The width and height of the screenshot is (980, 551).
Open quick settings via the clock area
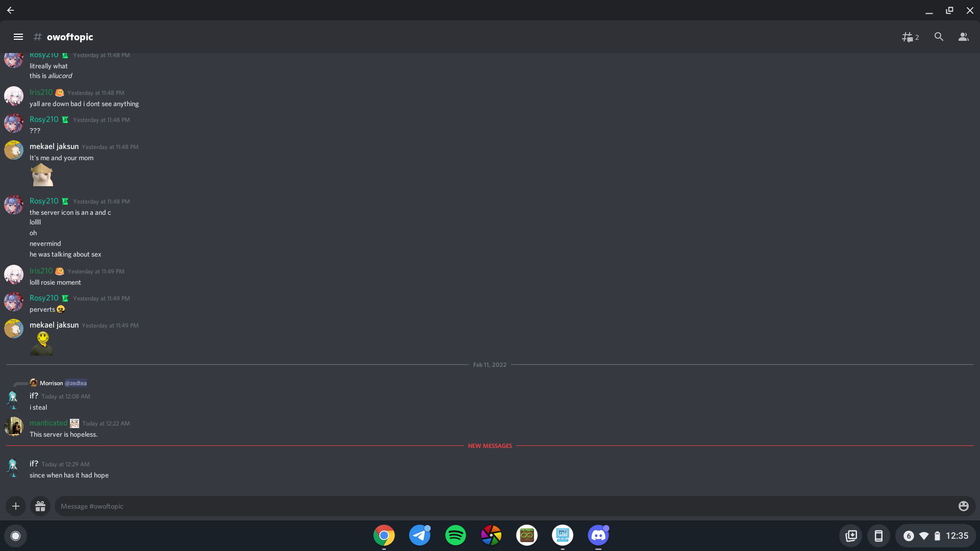click(x=957, y=536)
